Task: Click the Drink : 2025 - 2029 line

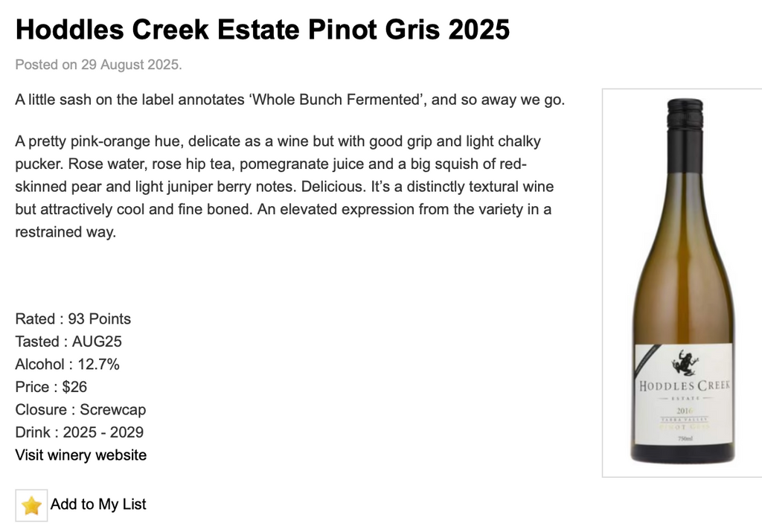Action: click(x=80, y=432)
